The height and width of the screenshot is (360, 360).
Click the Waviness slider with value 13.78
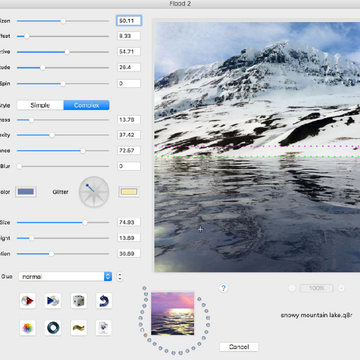(63, 120)
